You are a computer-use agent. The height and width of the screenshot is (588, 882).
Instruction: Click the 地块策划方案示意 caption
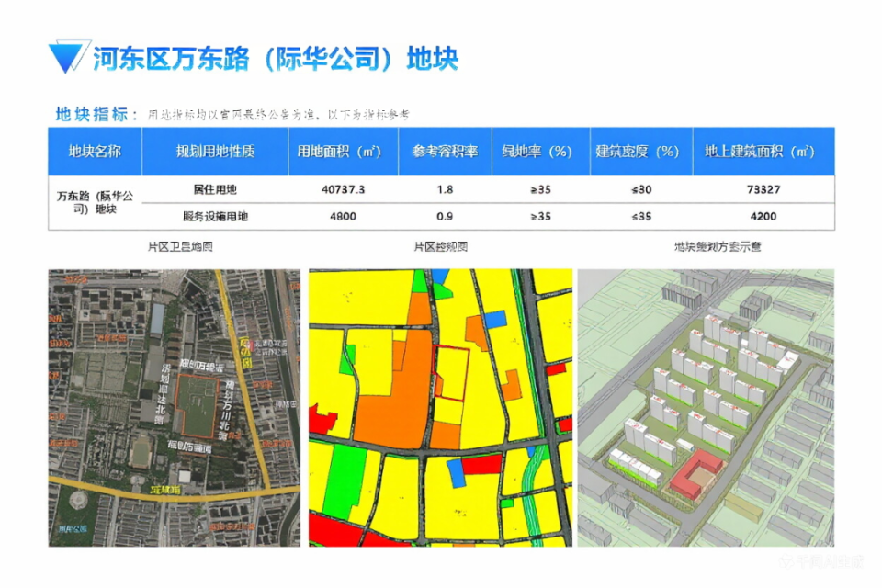click(x=718, y=246)
